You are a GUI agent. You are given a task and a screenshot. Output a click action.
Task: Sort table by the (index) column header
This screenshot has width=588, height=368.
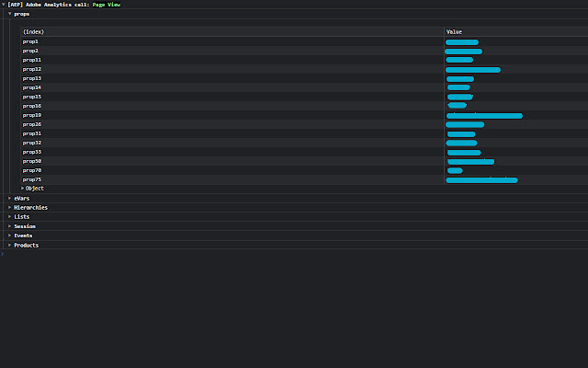point(232,32)
